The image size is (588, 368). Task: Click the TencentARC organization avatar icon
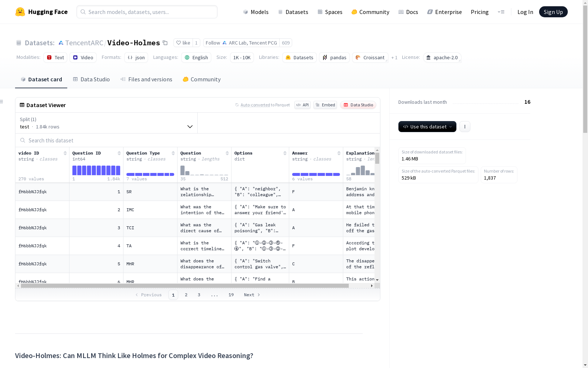61,43
